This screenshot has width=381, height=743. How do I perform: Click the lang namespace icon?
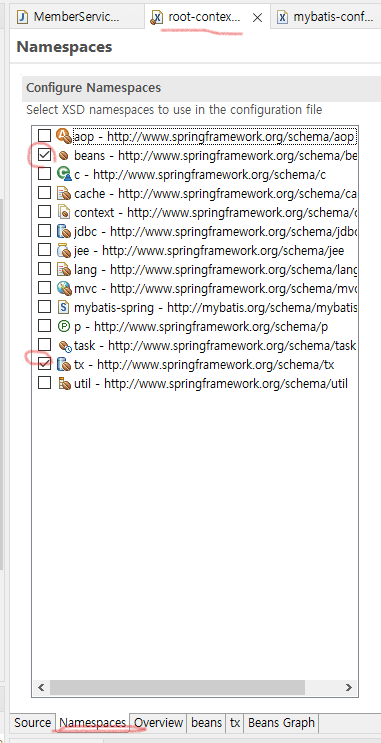64,269
